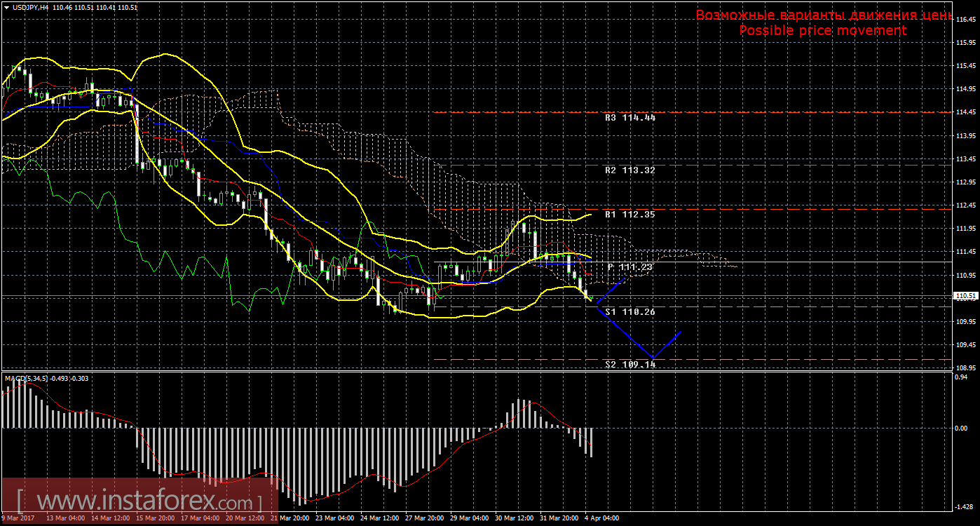Open the www.instaforex.com watermark link

click(139, 502)
